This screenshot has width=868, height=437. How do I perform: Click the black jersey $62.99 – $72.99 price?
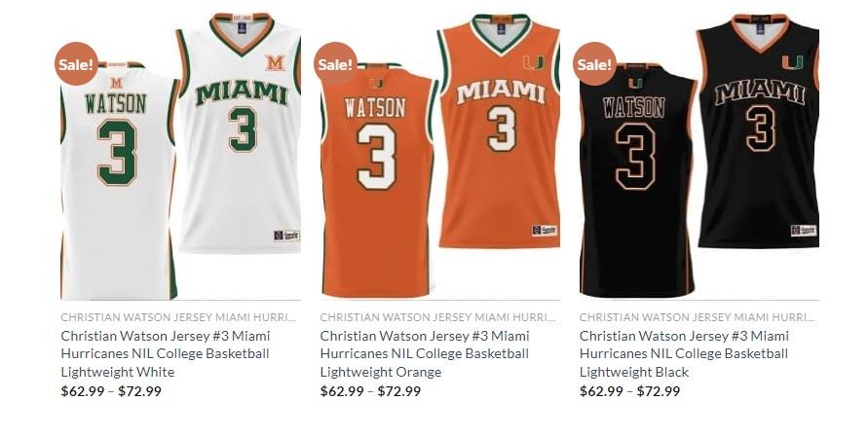630,391
